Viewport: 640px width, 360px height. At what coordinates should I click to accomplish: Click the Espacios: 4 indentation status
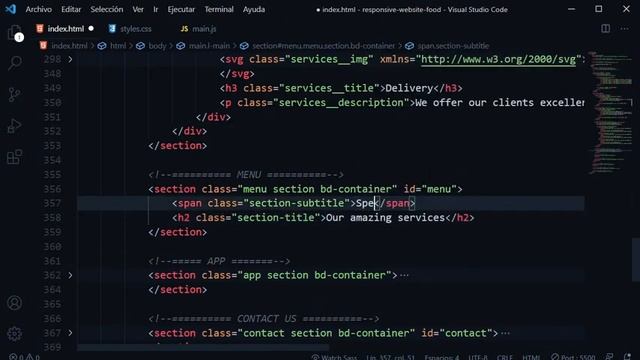pos(441,357)
